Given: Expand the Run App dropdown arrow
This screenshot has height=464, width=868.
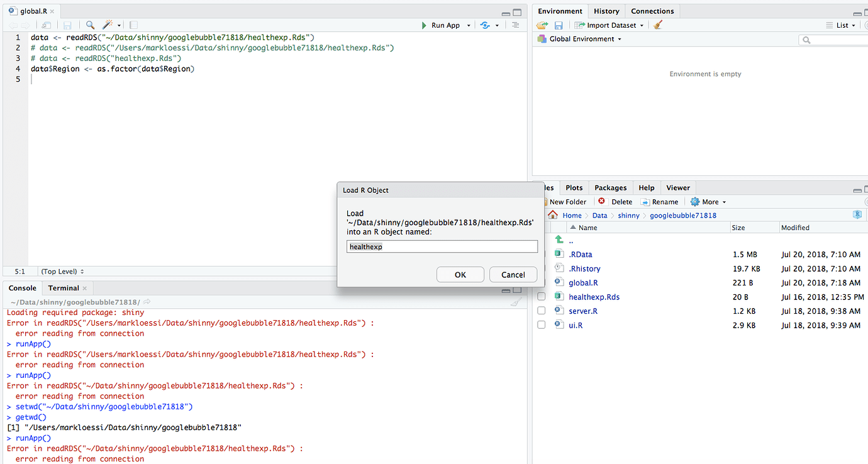Looking at the screenshot, I should (468, 25).
